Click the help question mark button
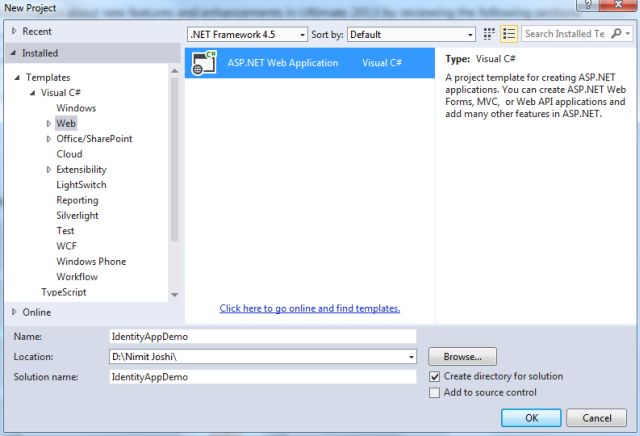Screen dimensions: 640x436 point(588,5)
